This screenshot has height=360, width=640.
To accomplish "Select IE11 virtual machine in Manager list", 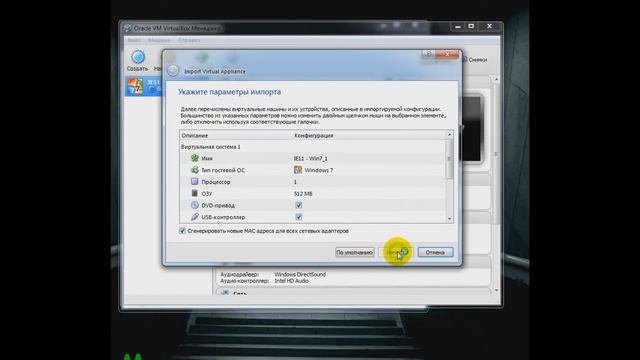I will pos(144,86).
